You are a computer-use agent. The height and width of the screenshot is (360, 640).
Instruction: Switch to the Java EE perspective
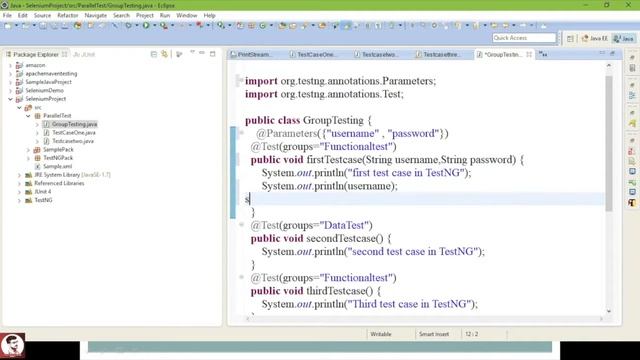(595, 38)
